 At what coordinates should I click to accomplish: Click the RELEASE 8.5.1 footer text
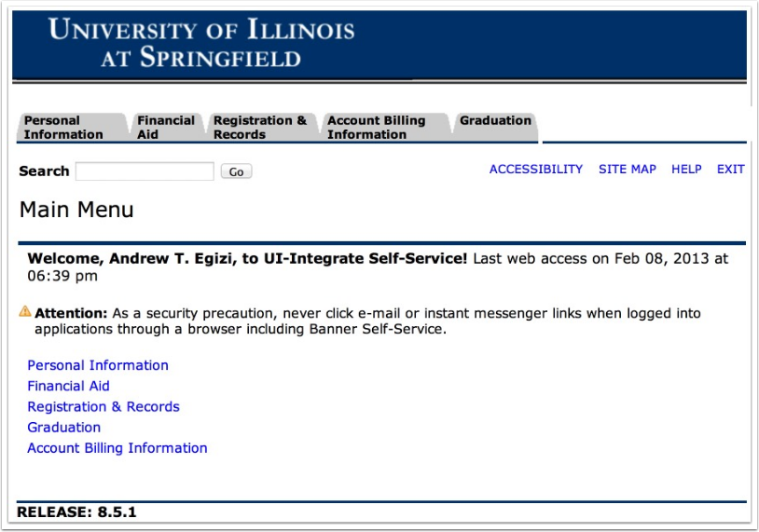[x=76, y=512]
